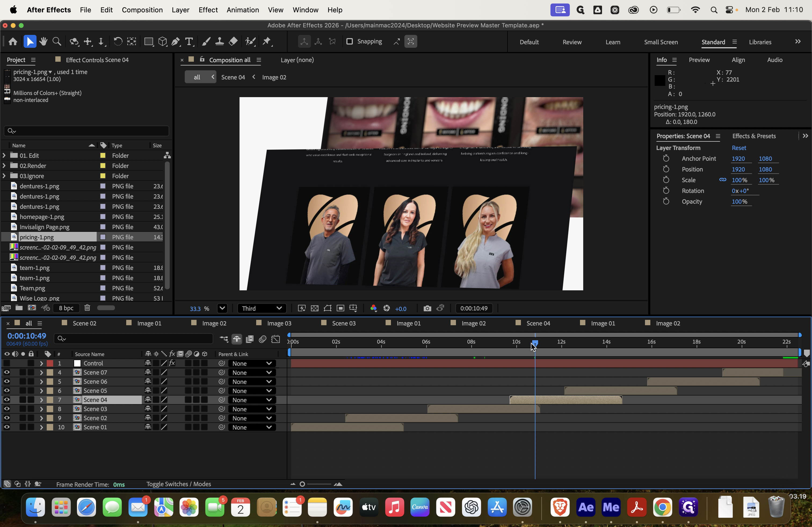Open the Third resolution dropdown
The image size is (812, 527).
tap(262, 309)
